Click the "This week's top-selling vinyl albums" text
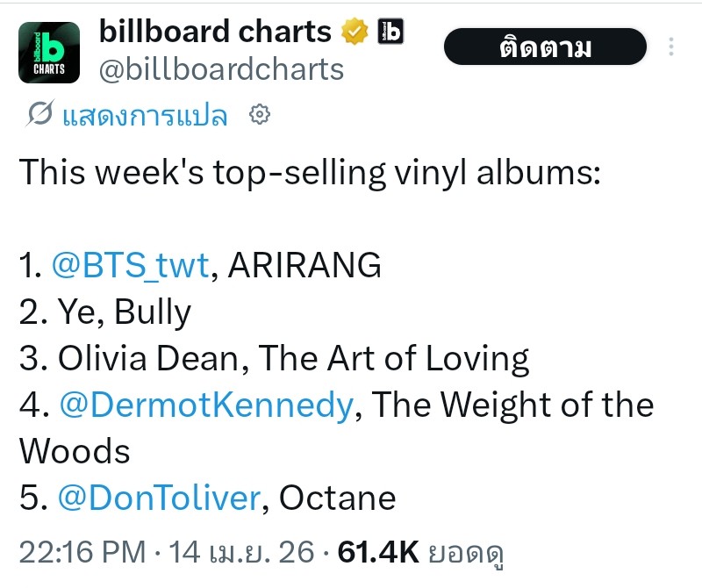The width and height of the screenshot is (702, 588). coord(309,171)
